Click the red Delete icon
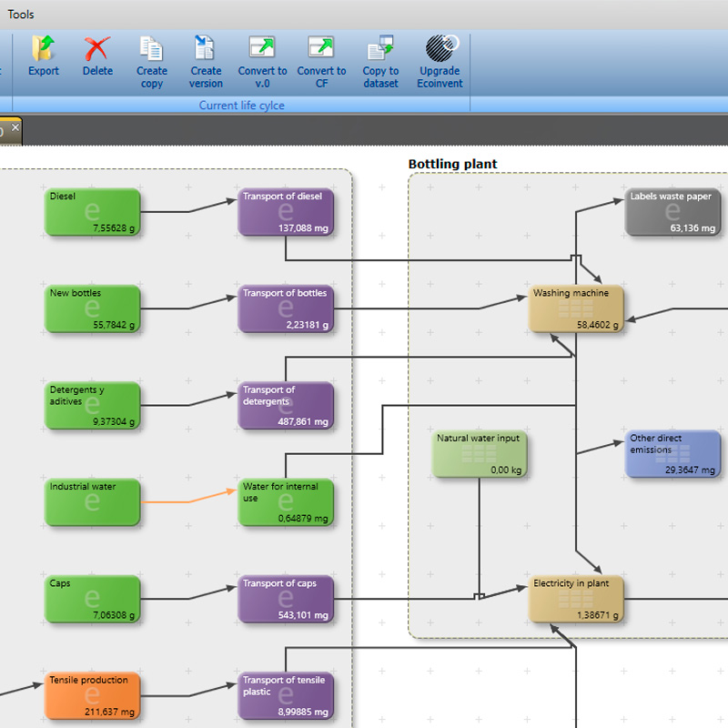The height and width of the screenshot is (728, 728). tap(97, 50)
